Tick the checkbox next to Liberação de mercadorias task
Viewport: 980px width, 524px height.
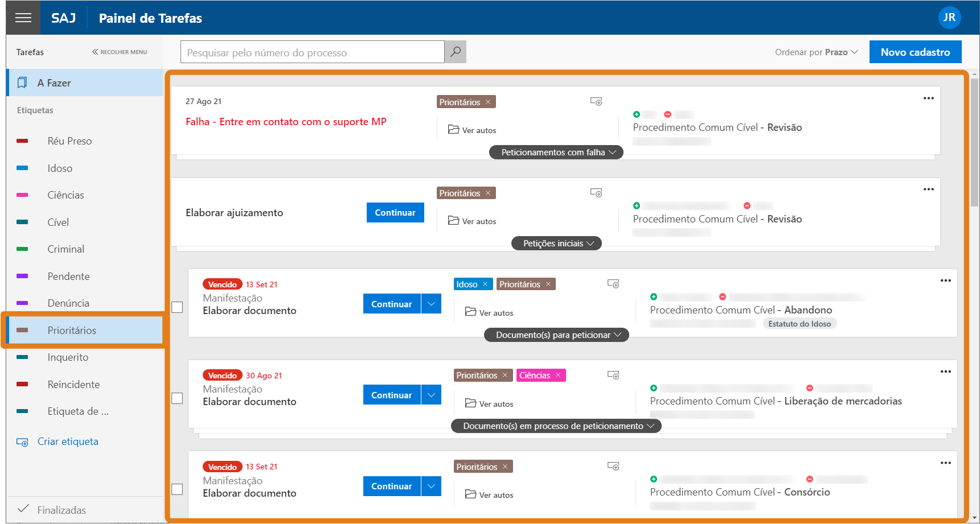[x=177, y=398]
